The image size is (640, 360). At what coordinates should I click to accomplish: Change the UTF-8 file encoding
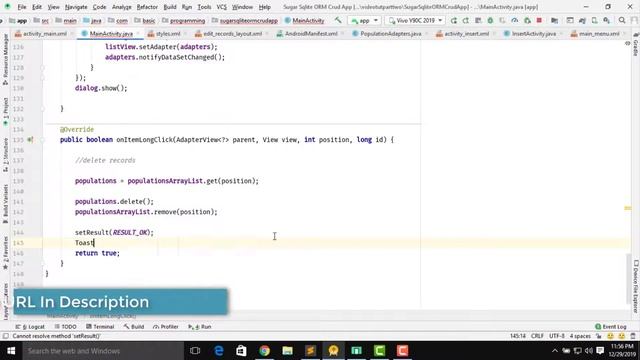pos(557,336)
